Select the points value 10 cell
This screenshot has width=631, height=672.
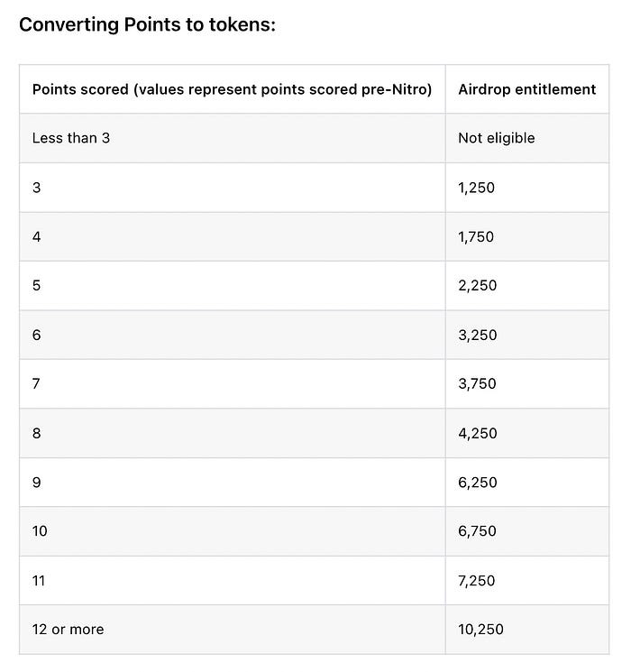click(233, 531)
